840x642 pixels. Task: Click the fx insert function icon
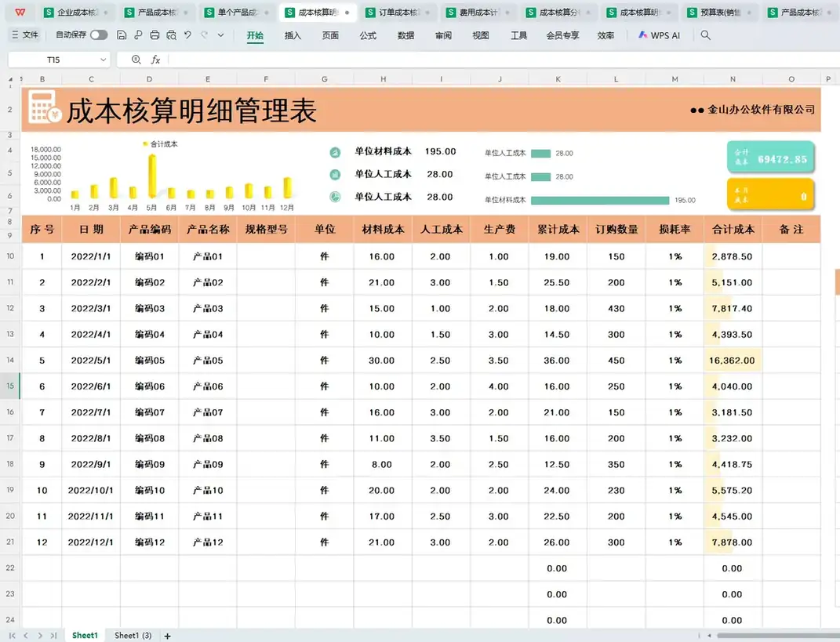(x=155, y=60)
